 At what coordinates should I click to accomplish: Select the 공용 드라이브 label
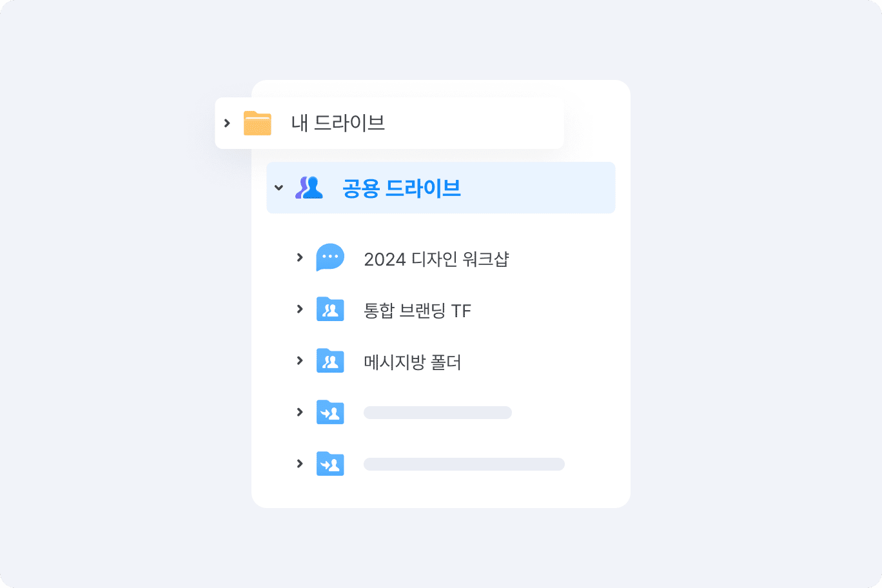pyautogui.click(x=401, y=188)
